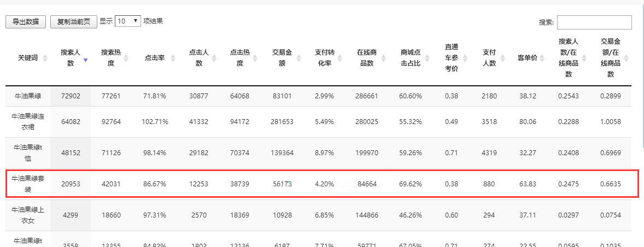Screen dimensions: 644x247
Task: Click 点击人数 value 41332
Action: (x=198, y=122)
